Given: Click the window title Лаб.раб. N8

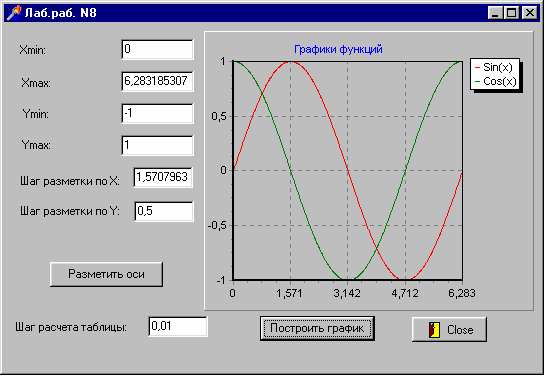Looking at the screenshot, I should coord(60,13).
